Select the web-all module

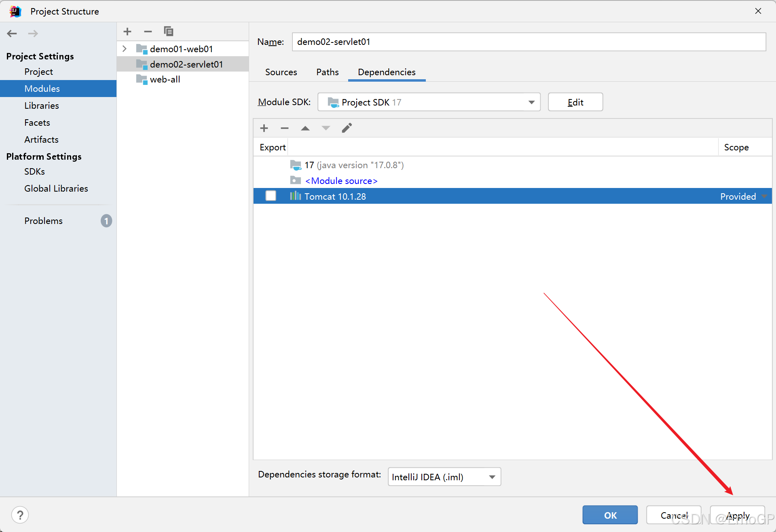[183, 79]
